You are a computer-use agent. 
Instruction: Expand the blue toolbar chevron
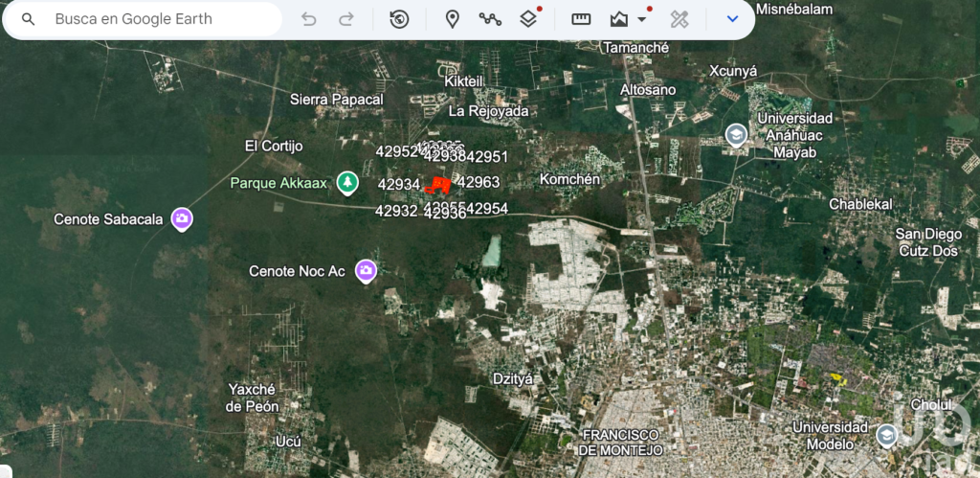point(733,19)
